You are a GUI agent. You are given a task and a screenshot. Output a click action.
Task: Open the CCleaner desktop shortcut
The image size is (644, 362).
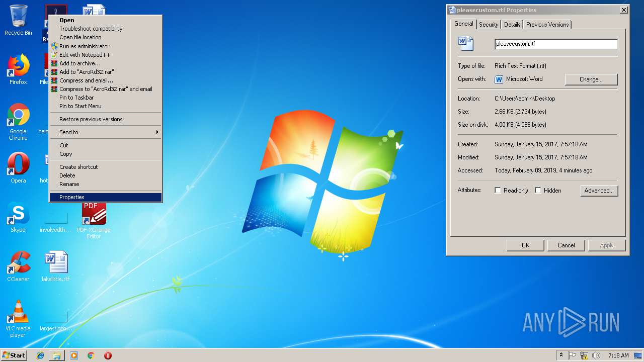tap(18, 266)
